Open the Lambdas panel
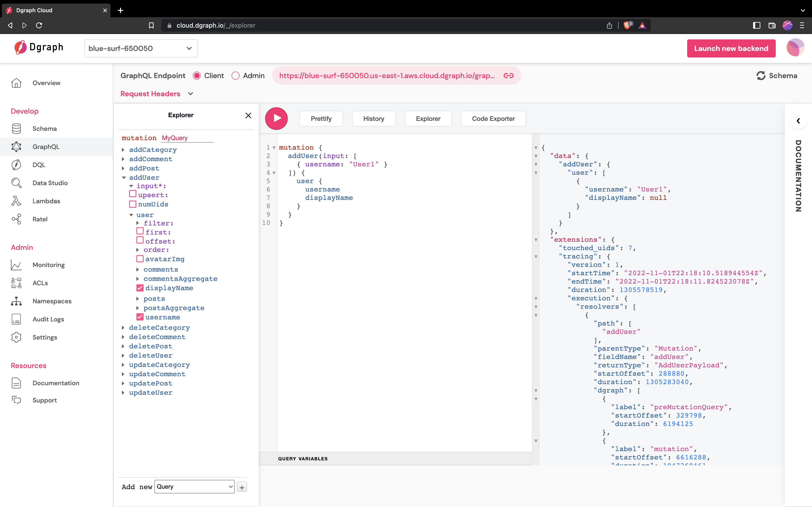This screenshot has height=507, width=812. [46, 201]
